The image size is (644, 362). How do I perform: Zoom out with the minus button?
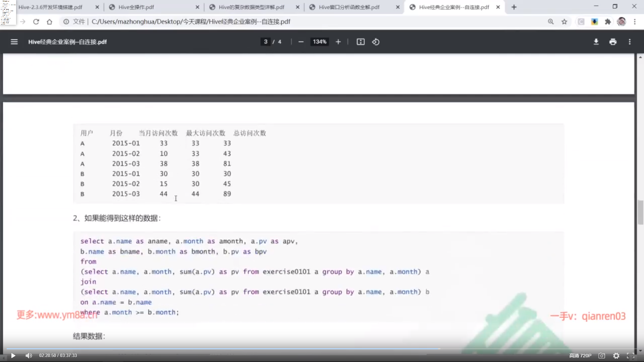click(x=301, y=42)
